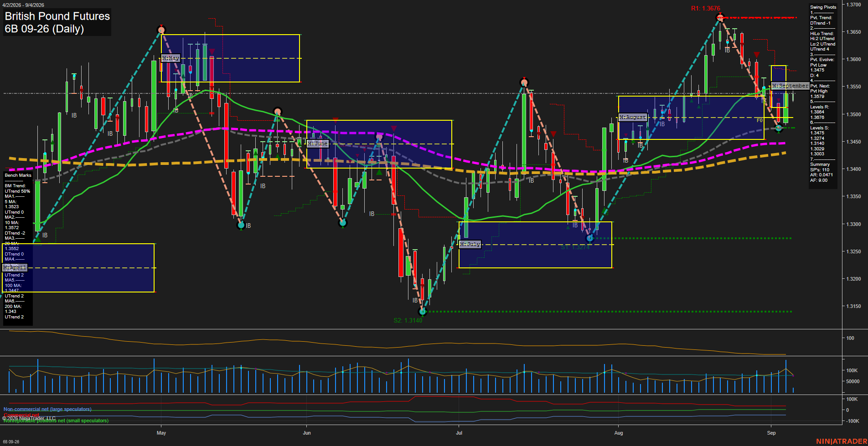Click Nonreportable positions net (small speculators) legend

coord(56,420)
